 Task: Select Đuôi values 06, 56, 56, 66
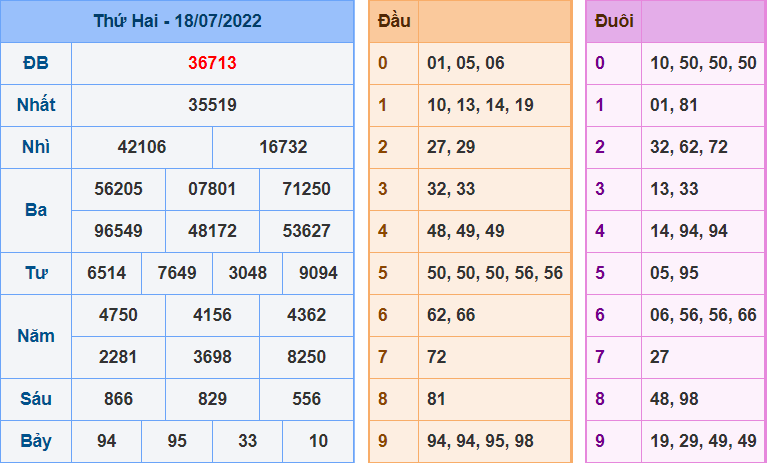tap(703, 315)
